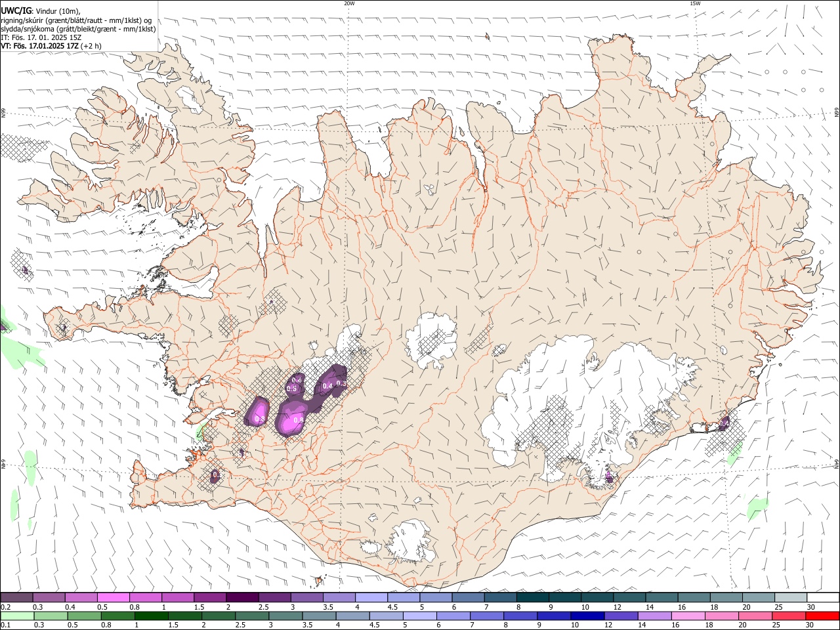Pick the lower-row green swatch between 0.8 and 1
840x630 pixels.
(117, 616)
